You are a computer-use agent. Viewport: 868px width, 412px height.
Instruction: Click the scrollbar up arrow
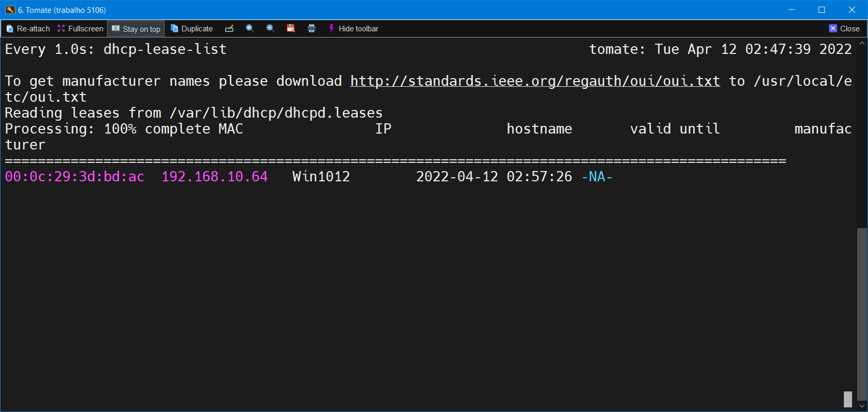pos(862,43)
